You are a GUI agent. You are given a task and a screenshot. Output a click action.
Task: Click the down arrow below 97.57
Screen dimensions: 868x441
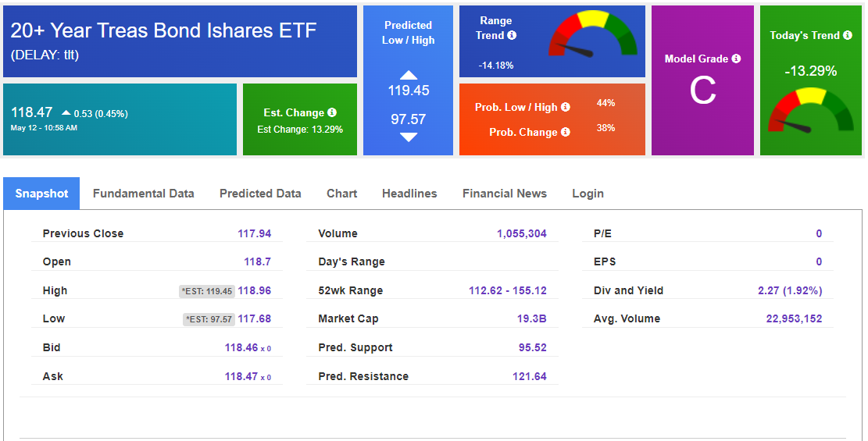[409, 137]
